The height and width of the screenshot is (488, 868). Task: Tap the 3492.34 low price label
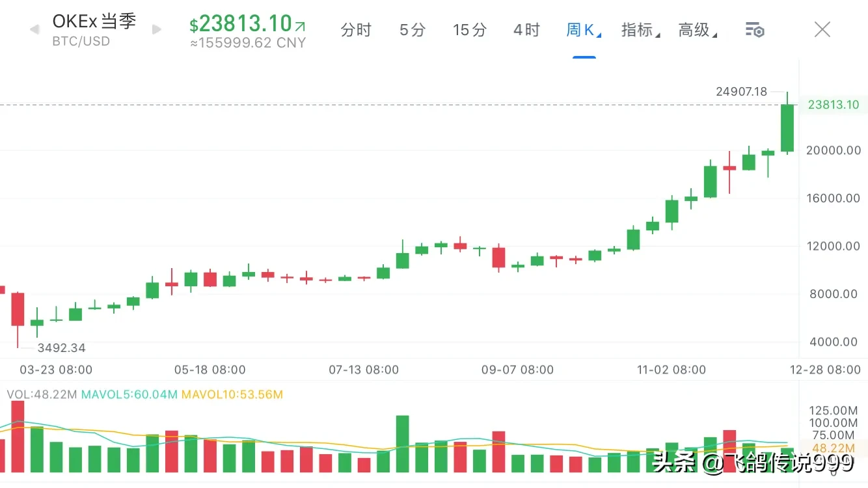(61, 348)
